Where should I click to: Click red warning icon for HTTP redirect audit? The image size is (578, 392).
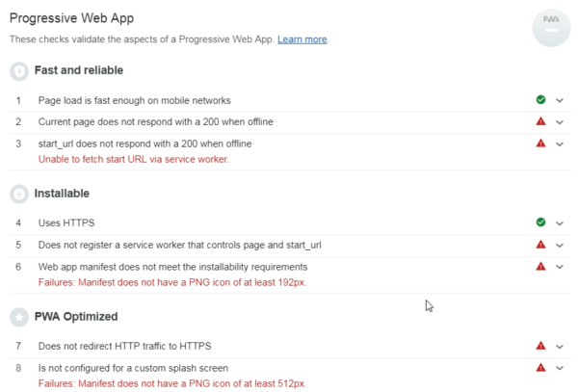pyautogui.click(x=540, y=346)
